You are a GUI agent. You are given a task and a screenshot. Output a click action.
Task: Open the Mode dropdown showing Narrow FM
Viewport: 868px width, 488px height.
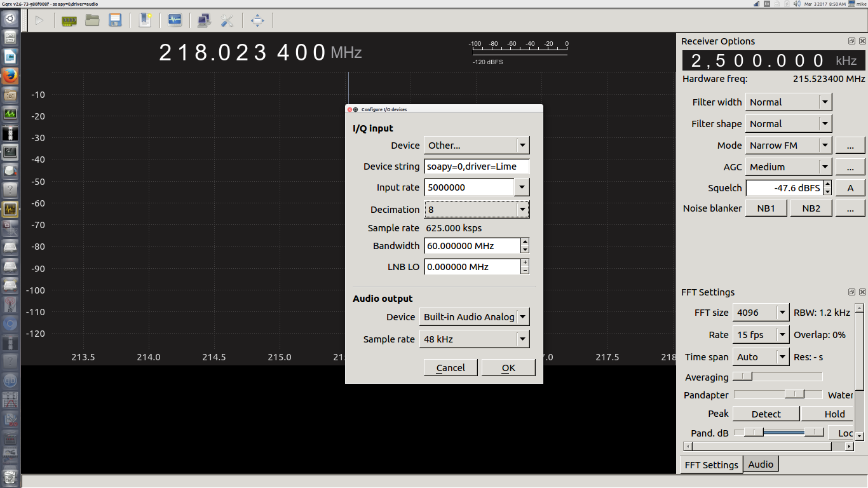click(789, 145)
